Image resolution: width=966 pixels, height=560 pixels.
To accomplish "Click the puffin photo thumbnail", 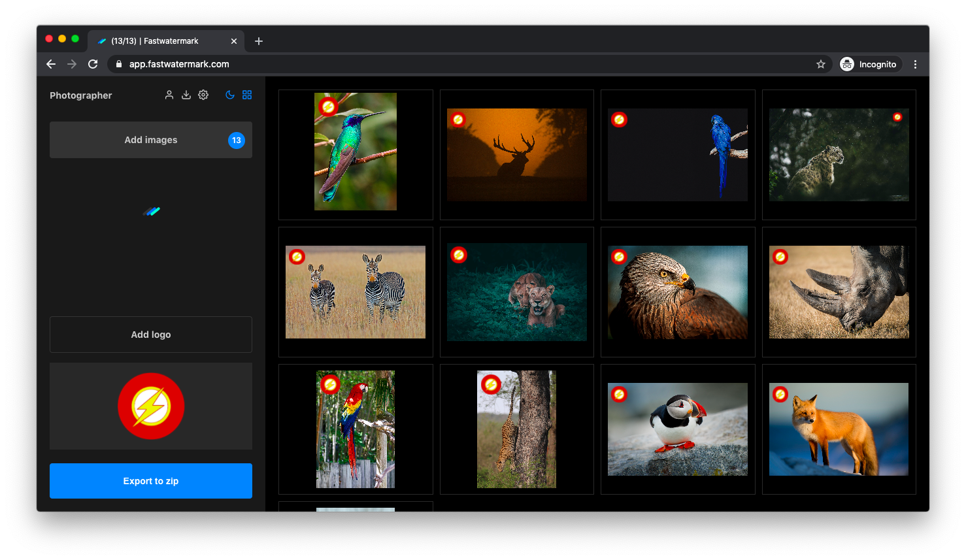I will [678, 429].
